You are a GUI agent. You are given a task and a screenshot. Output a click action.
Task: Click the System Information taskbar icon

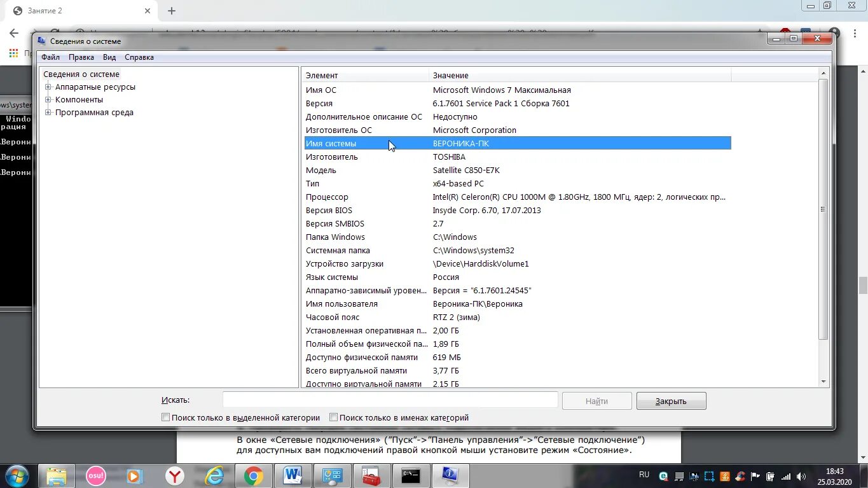coord(450,476)
